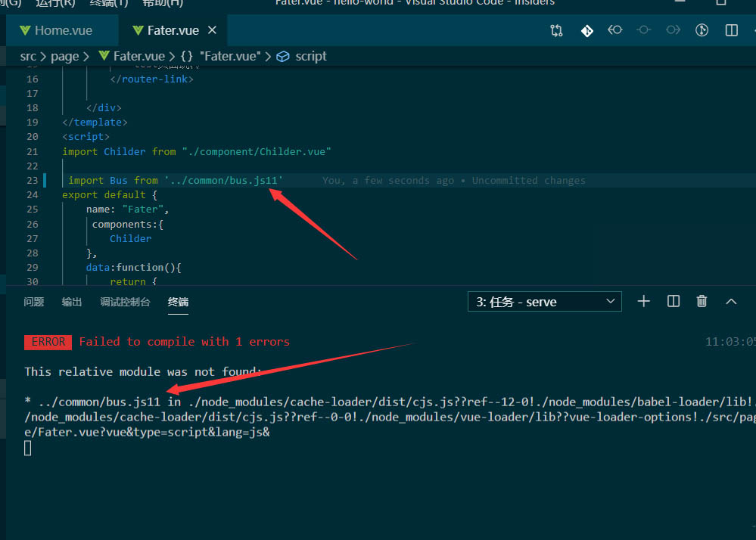Navigate to previous change arrow icon
The width and height of the screenshot is (756, 540).
click(614, 30)
